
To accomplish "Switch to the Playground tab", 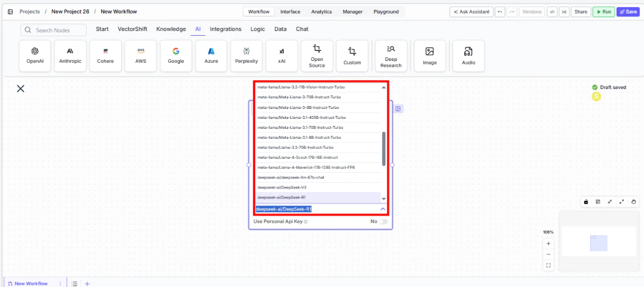I will [386, 12].
